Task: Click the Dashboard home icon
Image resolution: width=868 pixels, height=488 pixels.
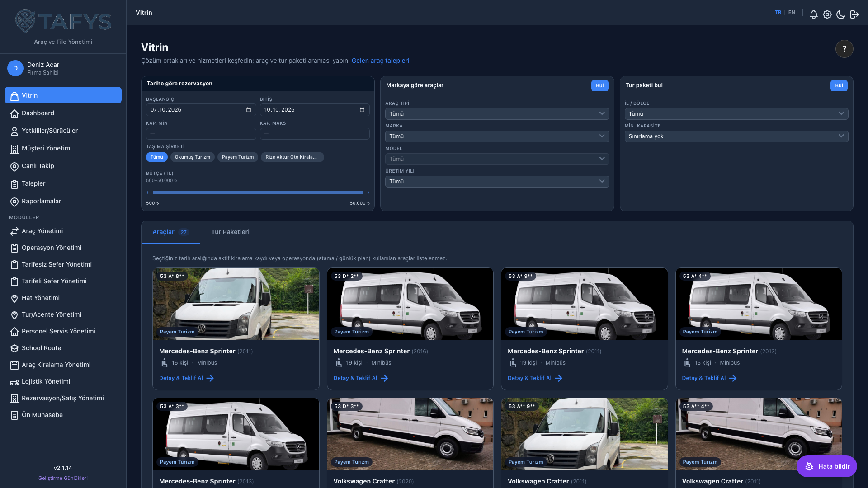Action: [x=14, y=113]
